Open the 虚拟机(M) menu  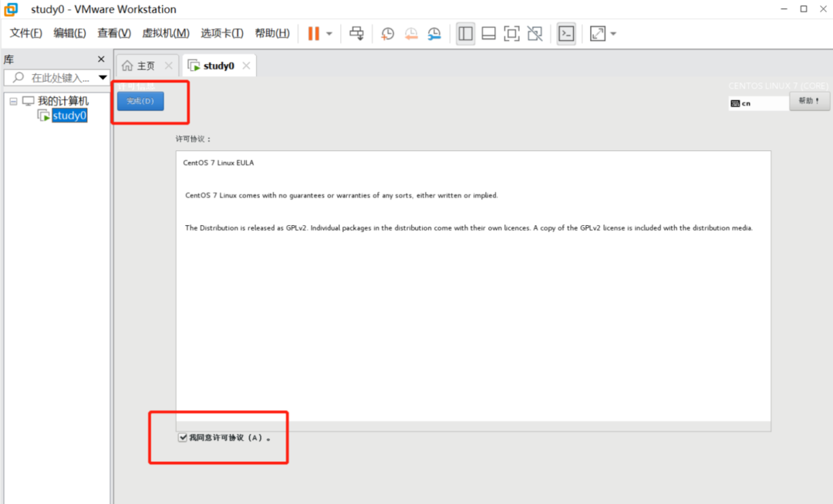[x=166, y=33]
